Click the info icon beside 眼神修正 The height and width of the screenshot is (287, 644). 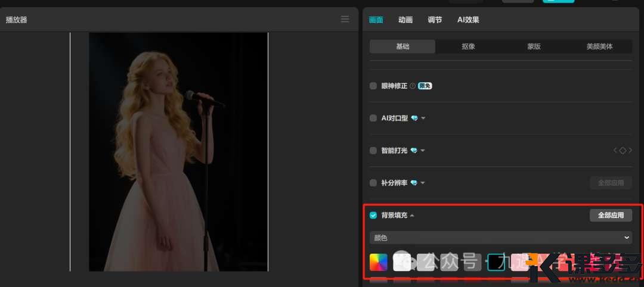pos(413,86)
